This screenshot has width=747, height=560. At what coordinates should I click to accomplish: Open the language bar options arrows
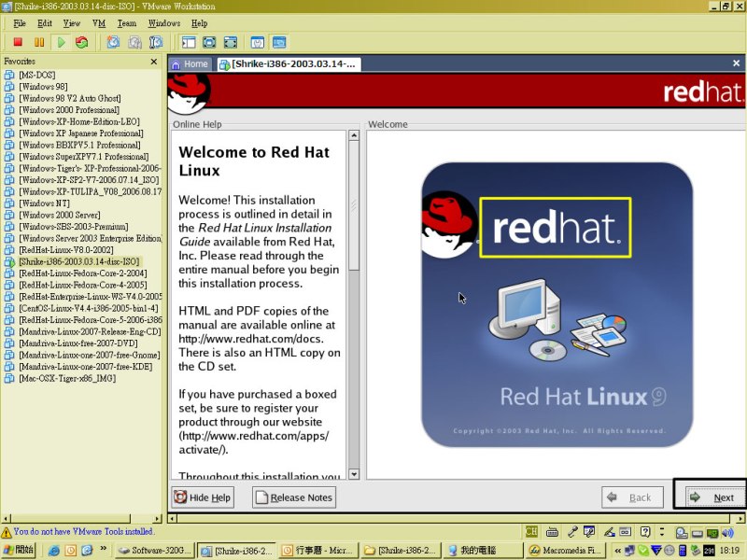[662, 532]
